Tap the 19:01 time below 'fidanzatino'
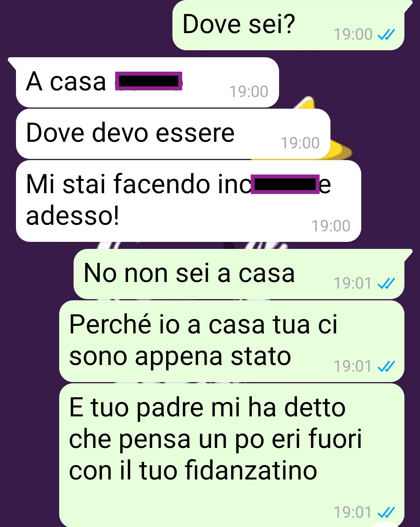420x527 pixels. [353, 513]
